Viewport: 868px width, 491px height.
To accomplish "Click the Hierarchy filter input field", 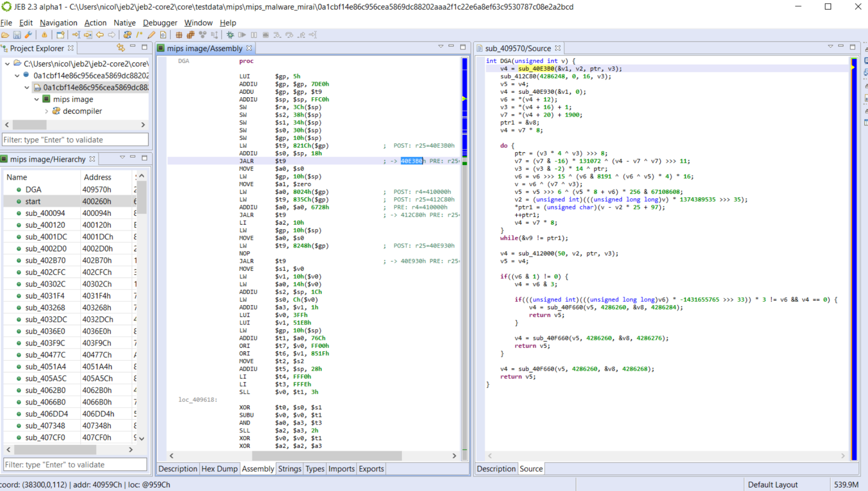I will (x=75, y=465).
